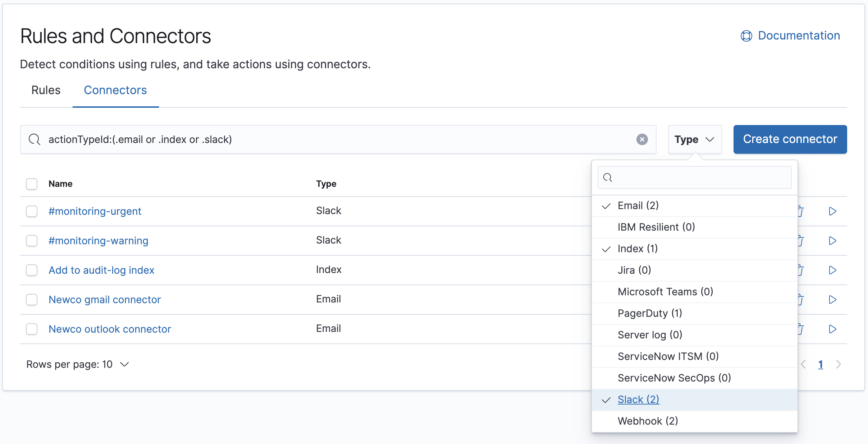Screen dimensions: 868x444
Task: Open the Rows per page selector
Action: click(x=78, y=364)
